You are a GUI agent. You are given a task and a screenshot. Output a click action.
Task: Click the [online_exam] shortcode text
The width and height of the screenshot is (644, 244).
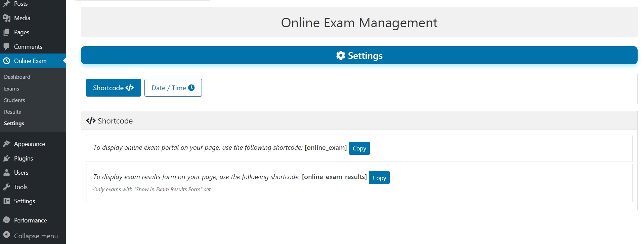[326, 148]
